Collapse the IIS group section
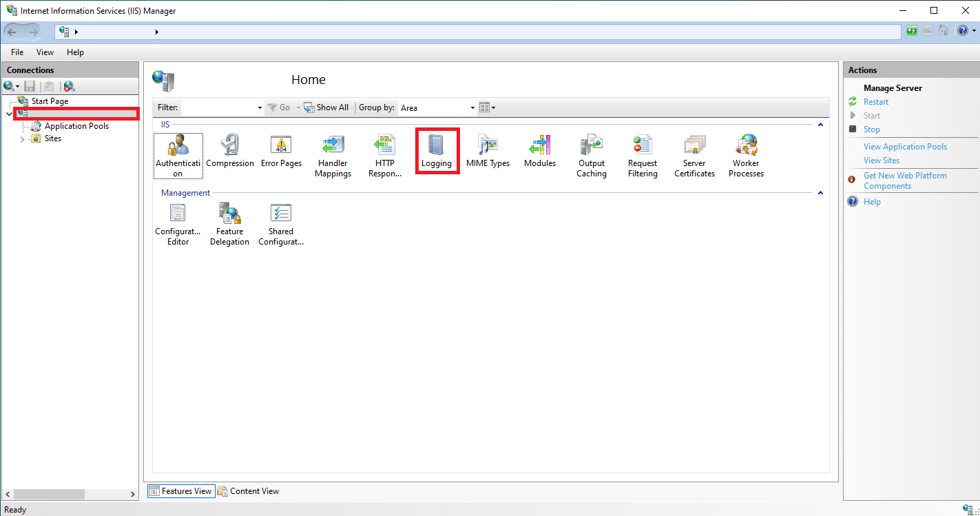Image resolution: width=980 pixels, height=516 pixels. pos(820,125)
